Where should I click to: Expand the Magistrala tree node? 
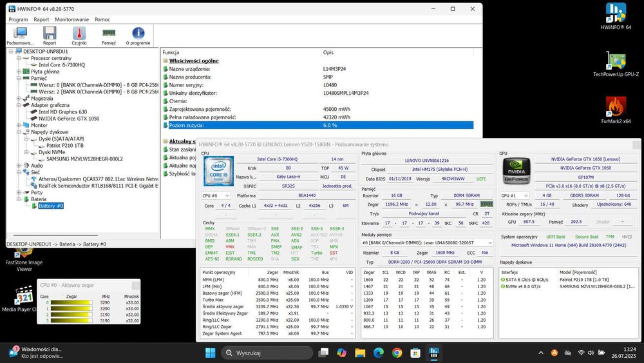tap(19, 98)
